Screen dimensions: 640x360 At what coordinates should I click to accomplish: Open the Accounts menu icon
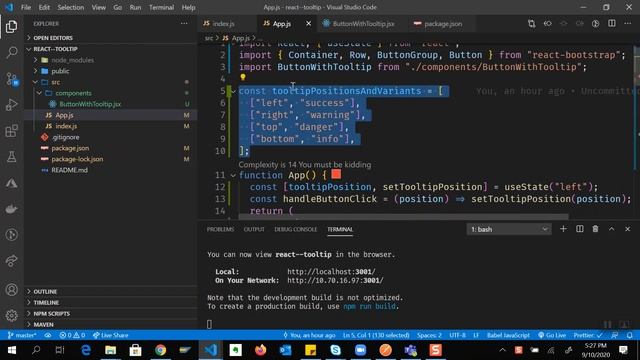11,290
